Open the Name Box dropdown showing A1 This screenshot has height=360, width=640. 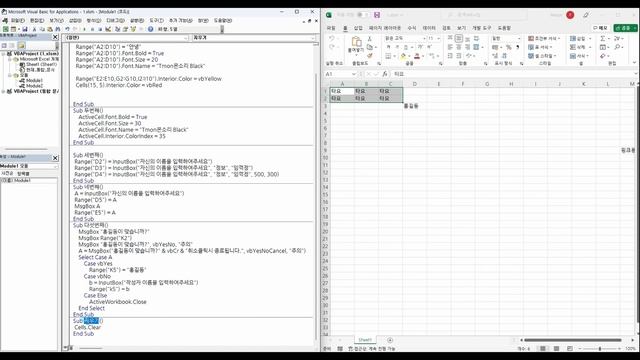(x=353, y=74)
